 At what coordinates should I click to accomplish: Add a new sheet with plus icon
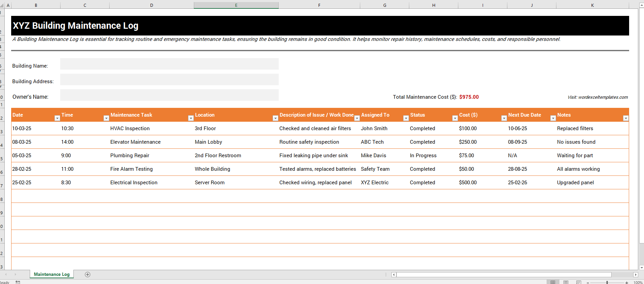pos(88,275)
